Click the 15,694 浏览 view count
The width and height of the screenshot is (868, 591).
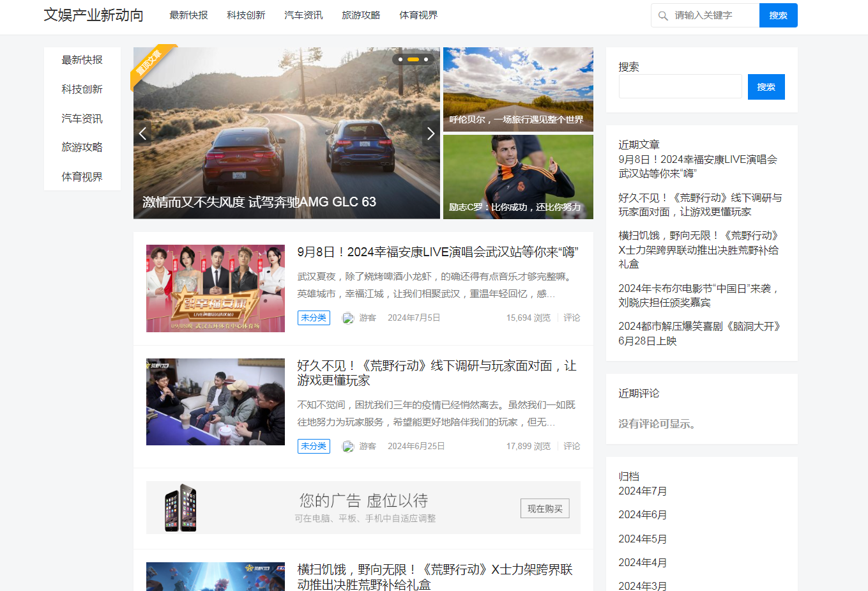528,318
